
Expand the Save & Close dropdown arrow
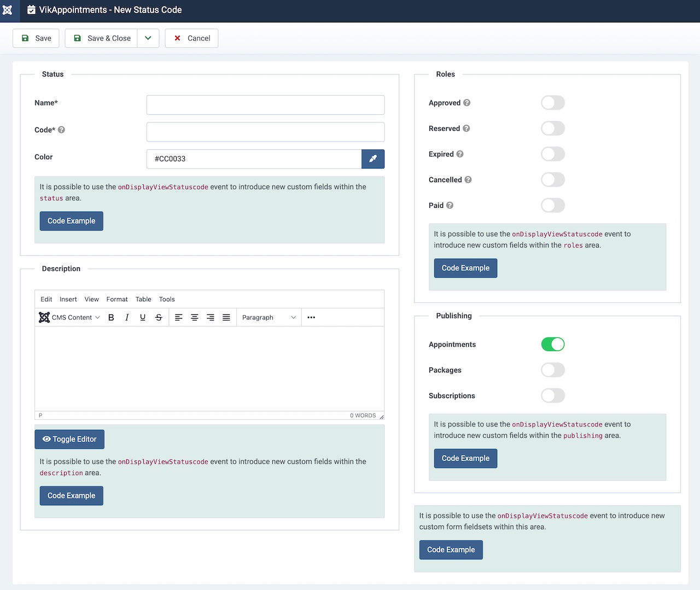148,38
